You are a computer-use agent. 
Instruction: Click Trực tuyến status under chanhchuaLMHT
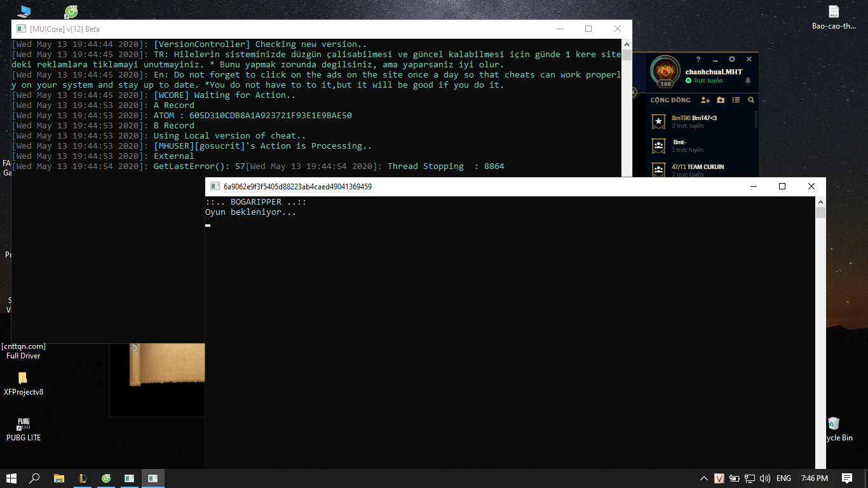(708, 81)
